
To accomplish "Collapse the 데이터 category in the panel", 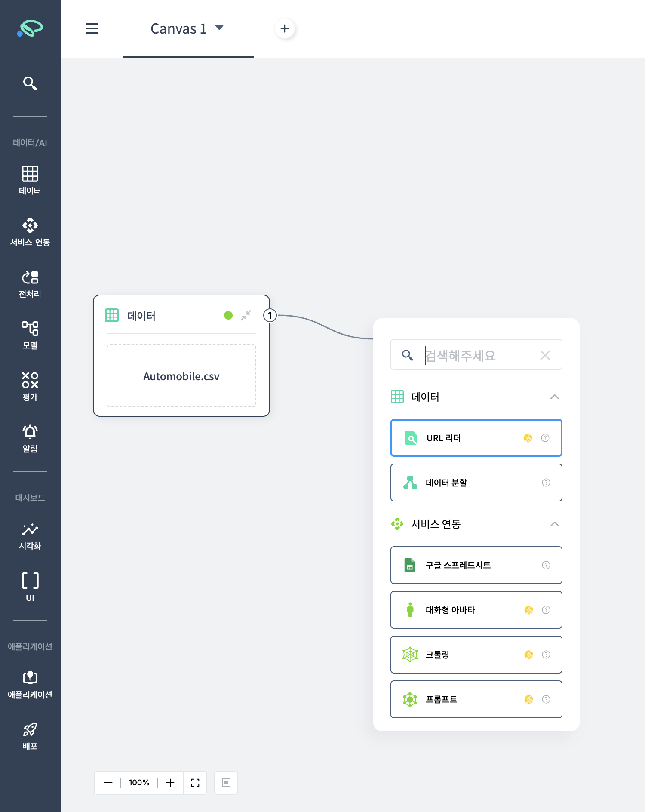I will (554, 397).
